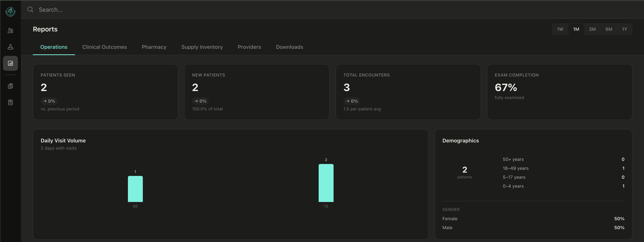Click the search magnifier icon

[31, 9]
